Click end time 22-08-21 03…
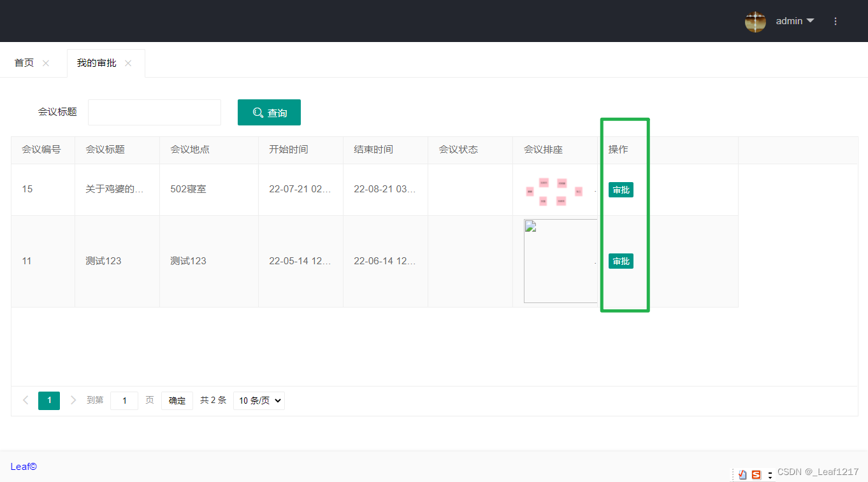The image size is (868, 482). click(x=385, y=189)
